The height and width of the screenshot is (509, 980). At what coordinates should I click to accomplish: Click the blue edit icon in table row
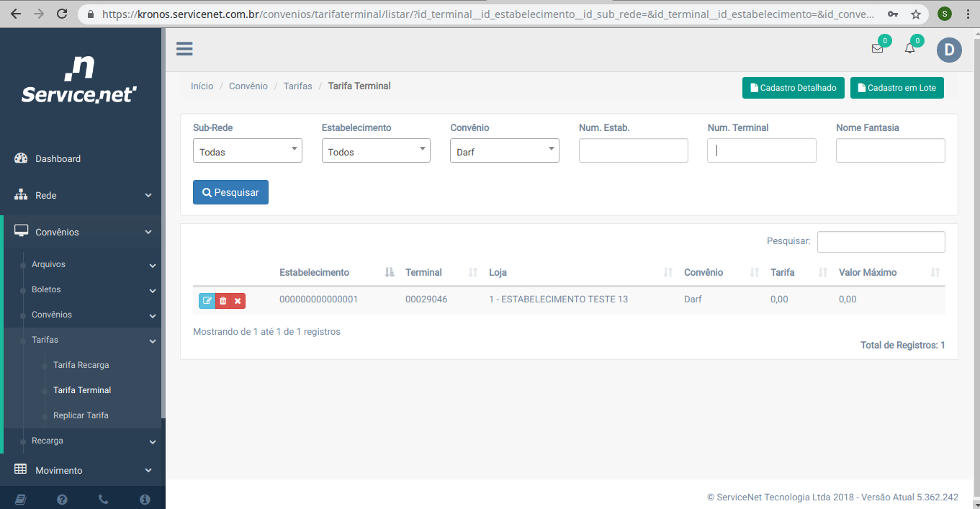point(207,300)
